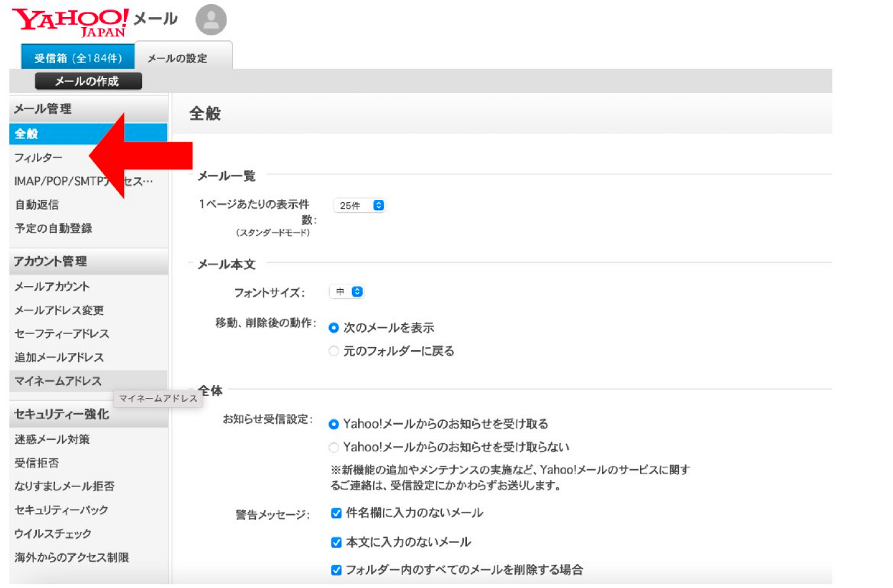The height and width of the screenshot is (588, 893).
Task: Click the メール管理 section header
Action: pos(89,108)
